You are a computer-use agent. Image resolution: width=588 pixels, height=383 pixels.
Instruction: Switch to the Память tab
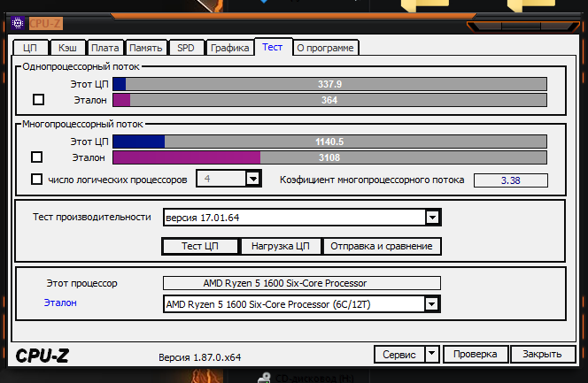146,48
